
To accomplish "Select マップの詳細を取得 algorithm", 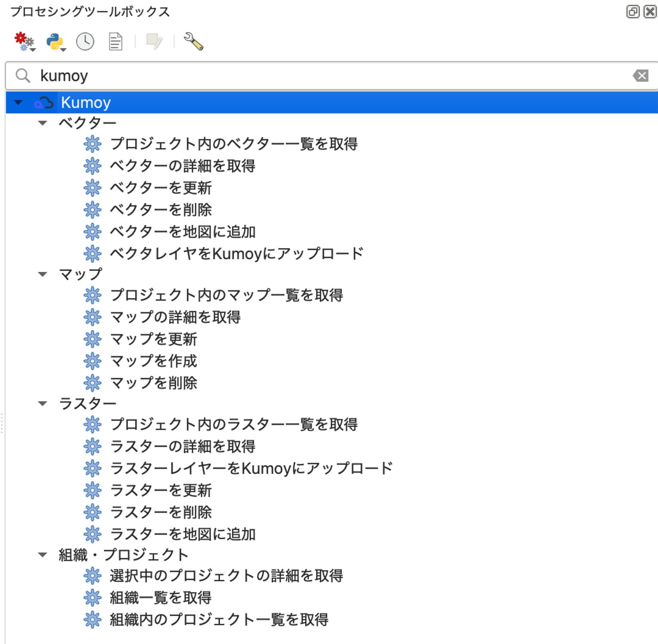I will tap(176, 317).
